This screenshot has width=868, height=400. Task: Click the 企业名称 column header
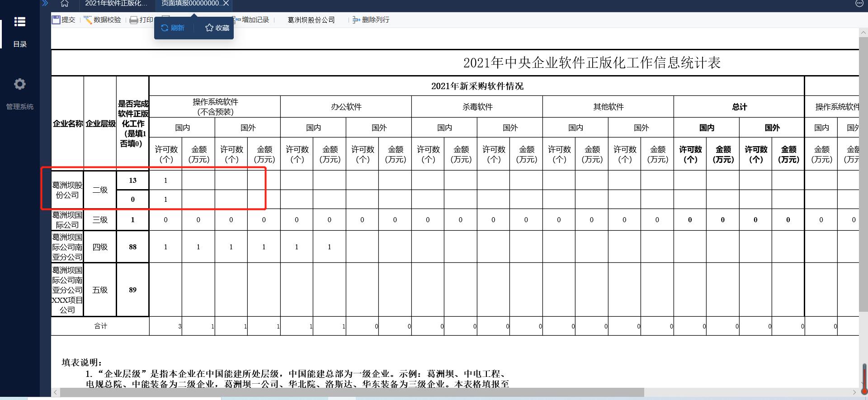pyautogui.click(x=67, y=123)
